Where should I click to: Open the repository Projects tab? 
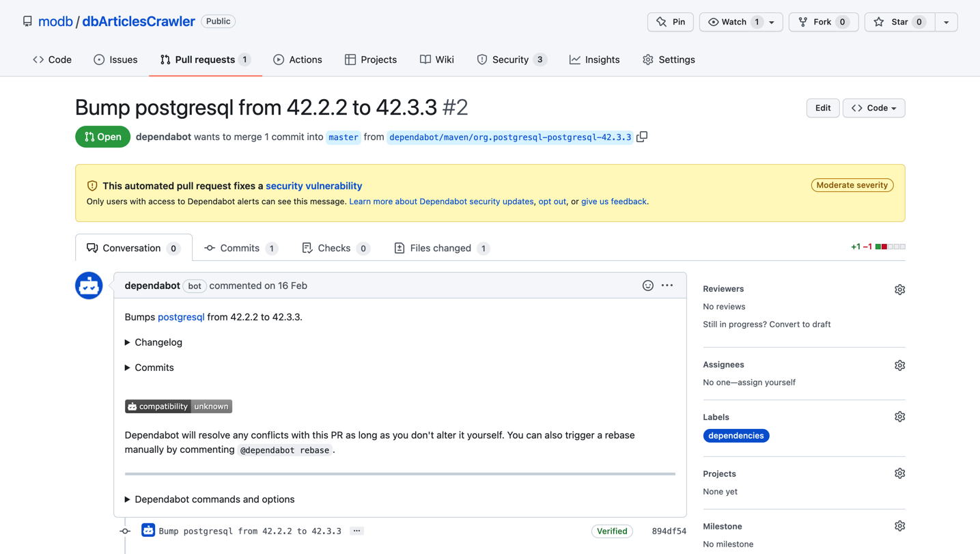pyautogui.click(x=371, y=59)
